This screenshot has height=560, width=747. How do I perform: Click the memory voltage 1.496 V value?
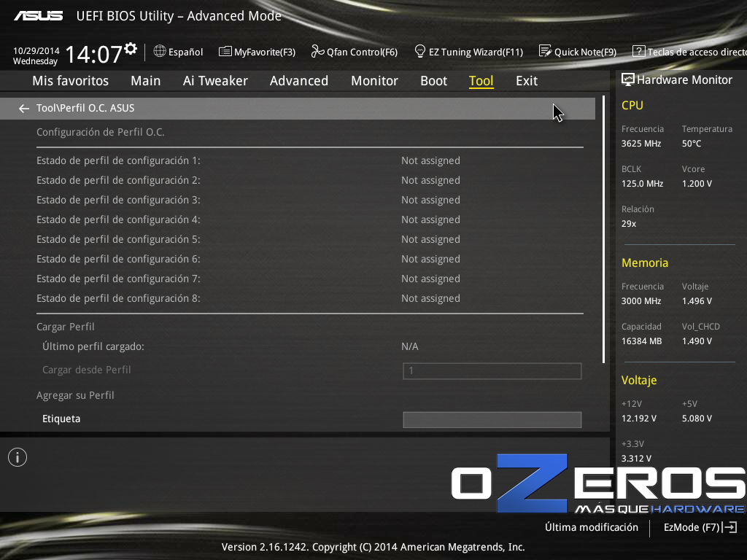pos(697,301)
